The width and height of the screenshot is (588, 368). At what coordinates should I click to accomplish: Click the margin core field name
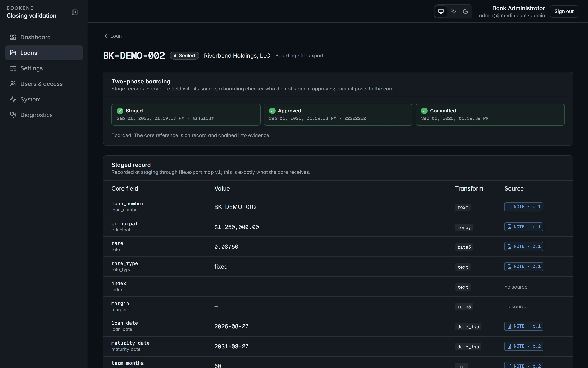120,304
